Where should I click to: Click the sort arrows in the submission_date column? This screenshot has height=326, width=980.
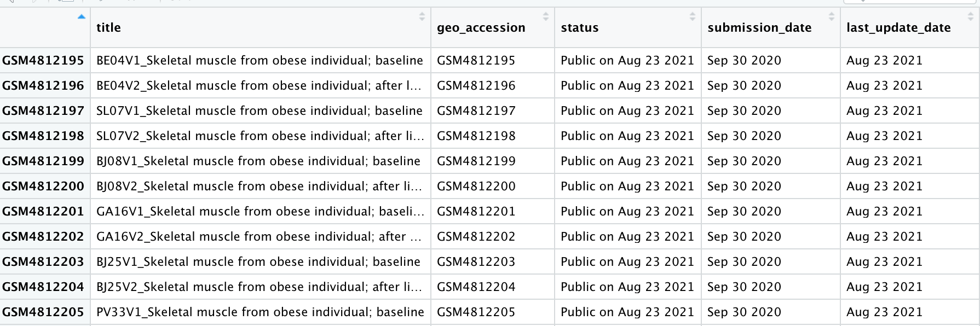click(x=831, y=17)
